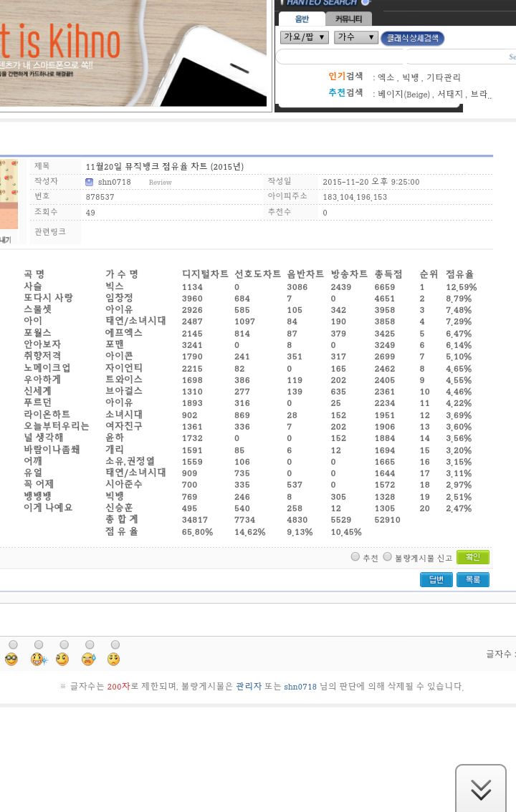The image size is (516, 812).
Task: Select the 불량게시물 신고 radio button
Action: click(x=388, y=556)
